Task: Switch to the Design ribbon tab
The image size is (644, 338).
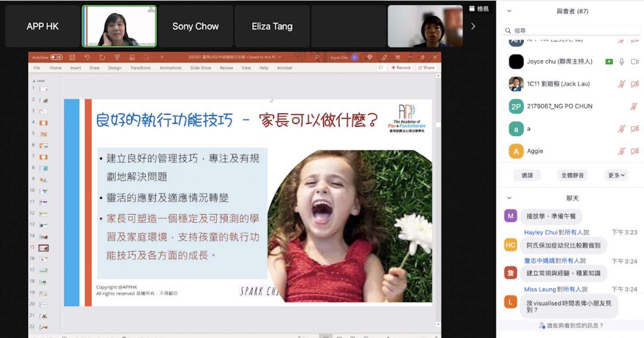Action: (115, 68)
